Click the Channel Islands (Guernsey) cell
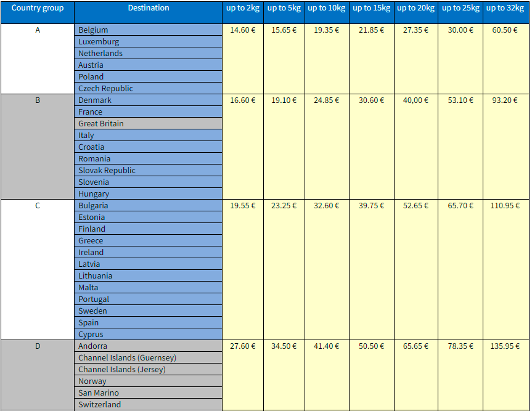Image resolution: width=532 pixels, height=411 pixels. 148,358
